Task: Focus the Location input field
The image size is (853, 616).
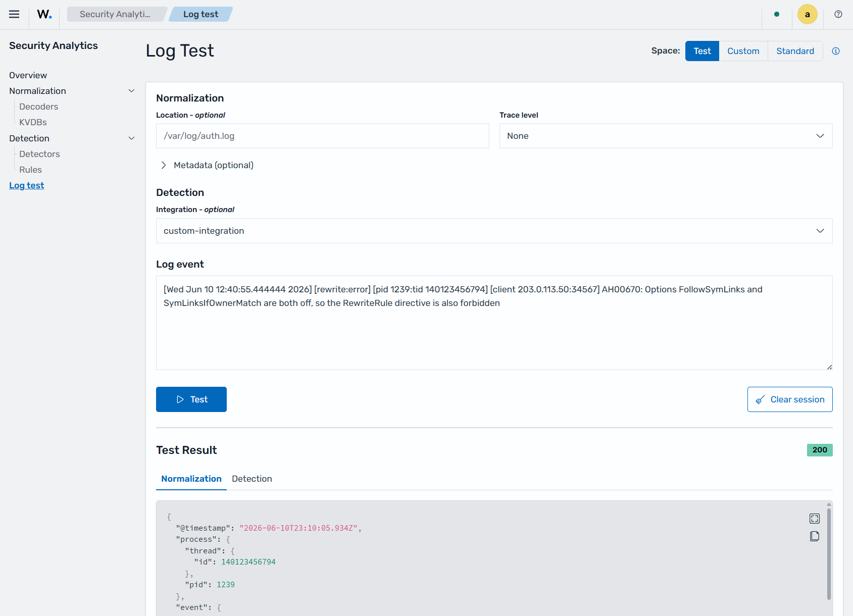Action: click(x=322, y=136)
